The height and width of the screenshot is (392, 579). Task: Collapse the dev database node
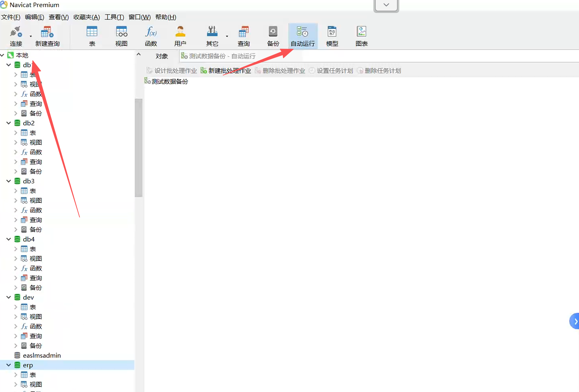click(9, 297)
